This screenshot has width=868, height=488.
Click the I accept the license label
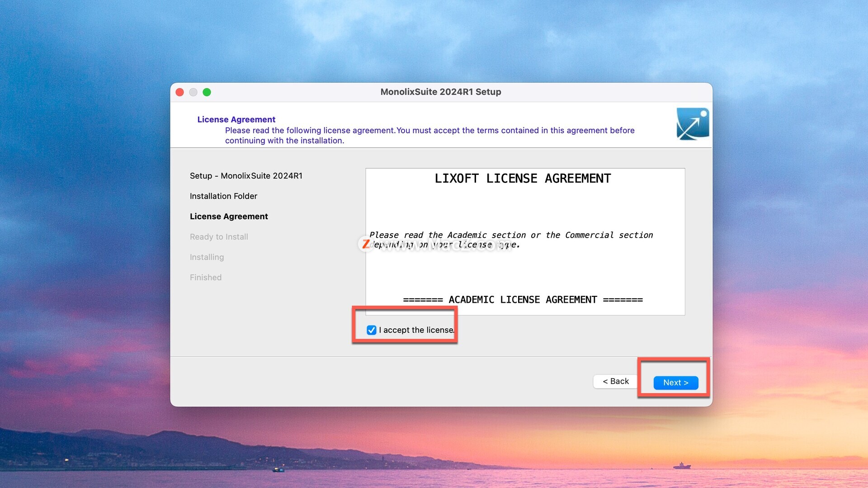416,330
